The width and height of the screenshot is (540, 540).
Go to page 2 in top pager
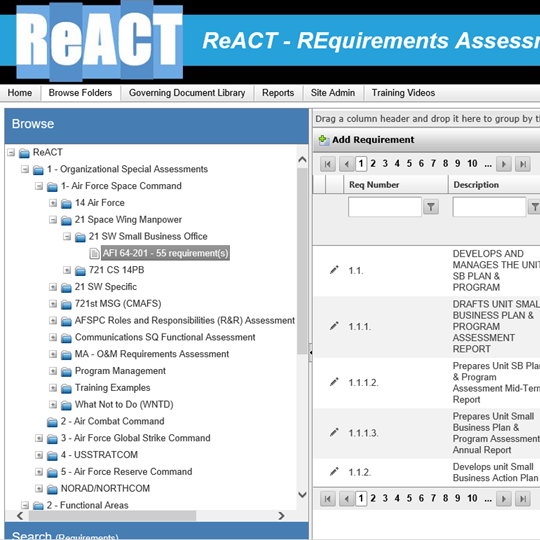(x=373, y=164)
